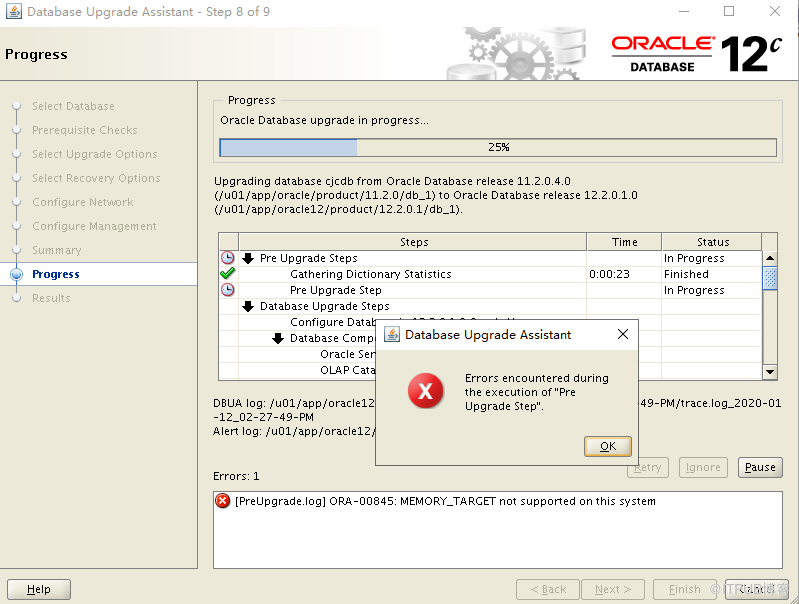This screenshot has height=604, width=799.
Task: Select the Results step
Action: coord(51,298)
